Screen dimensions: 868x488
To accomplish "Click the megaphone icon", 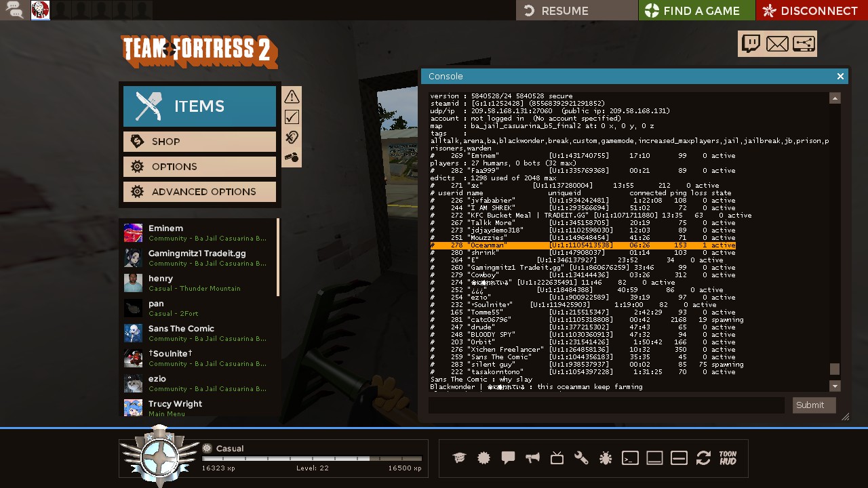I will click(532, 458).
